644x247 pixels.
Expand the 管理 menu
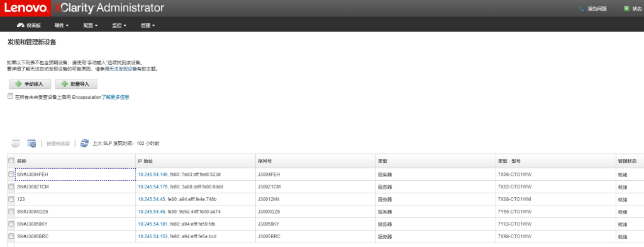click(148, 26)
